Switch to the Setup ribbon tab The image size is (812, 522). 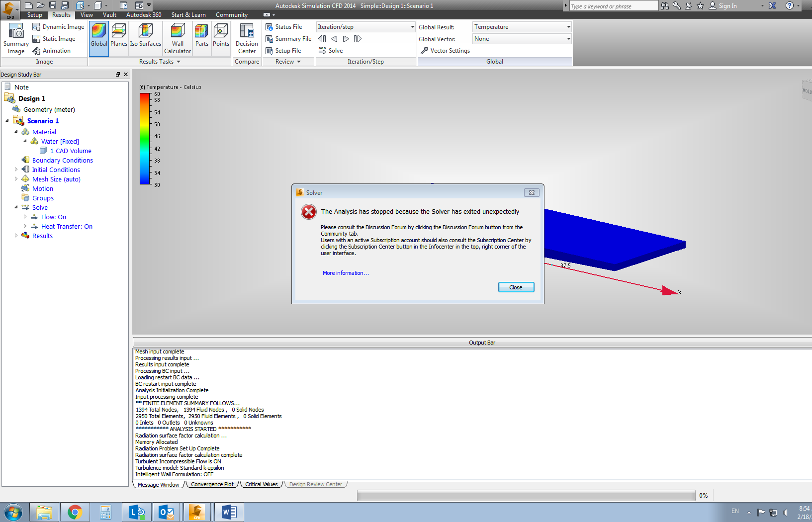click(35, 15)
